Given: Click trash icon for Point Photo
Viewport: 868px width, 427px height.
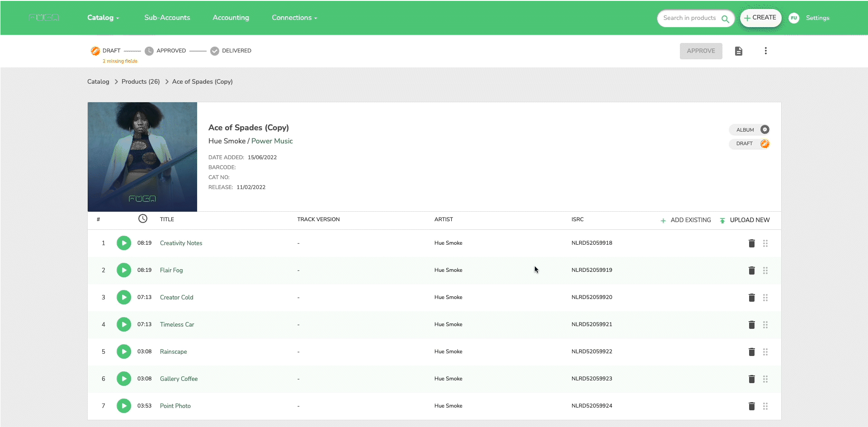Looking at the screenshot, I should 752,406.
